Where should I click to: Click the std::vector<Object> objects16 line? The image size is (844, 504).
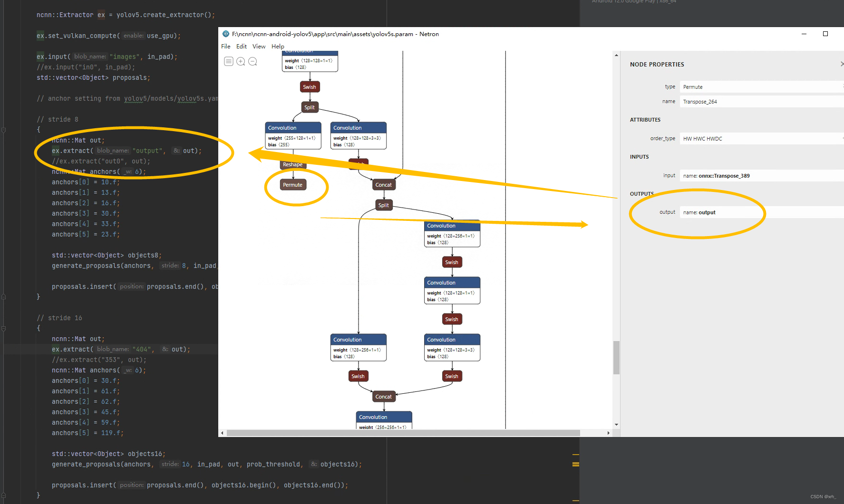(108, 454)
